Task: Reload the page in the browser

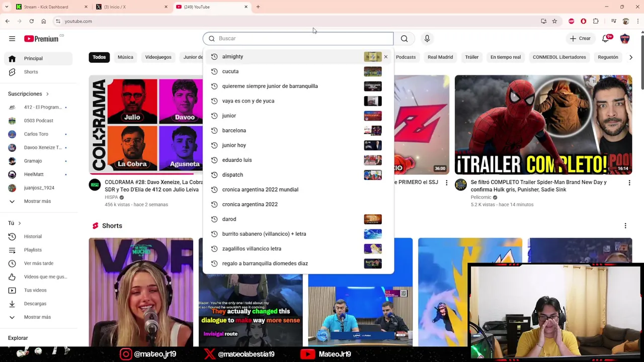Action: click(x=31, y=21)
